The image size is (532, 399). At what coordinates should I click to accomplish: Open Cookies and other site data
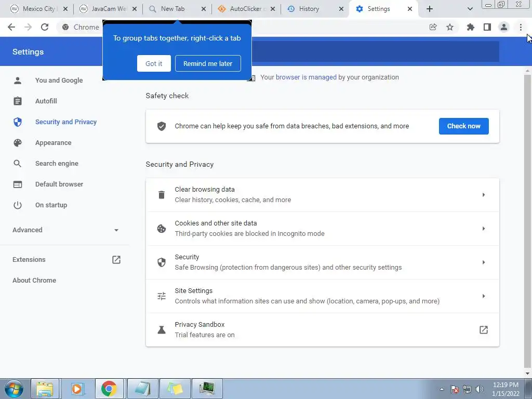322,229
